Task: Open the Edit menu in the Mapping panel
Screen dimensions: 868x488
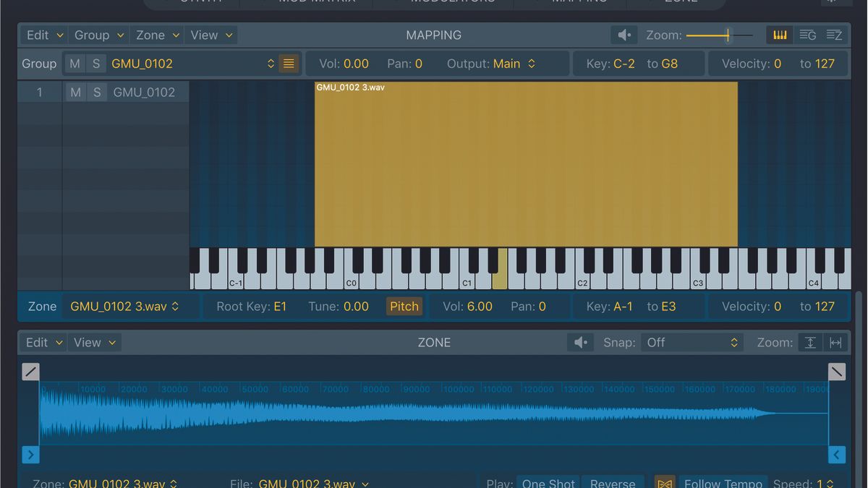Action: (43, 34)
